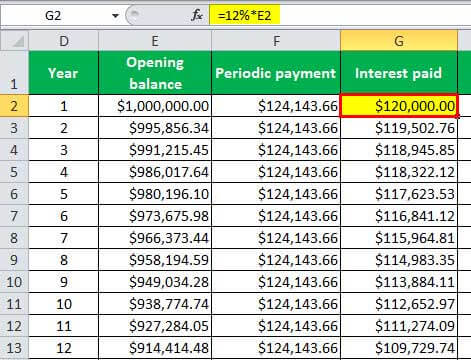The width and height of the screenshot is (471, 360).
Task: Select opening balance $986,017.64
Action: (x=155, y=172)
